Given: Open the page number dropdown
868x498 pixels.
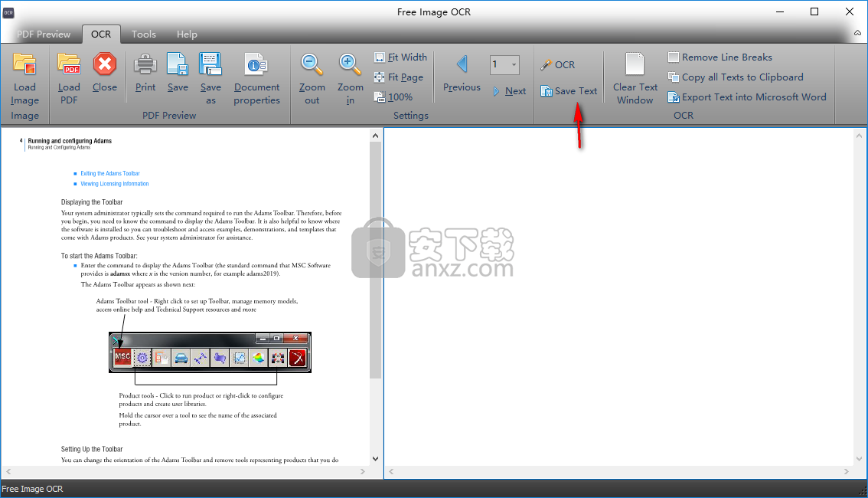Looking at the screenshot, I should coord(514,65).
